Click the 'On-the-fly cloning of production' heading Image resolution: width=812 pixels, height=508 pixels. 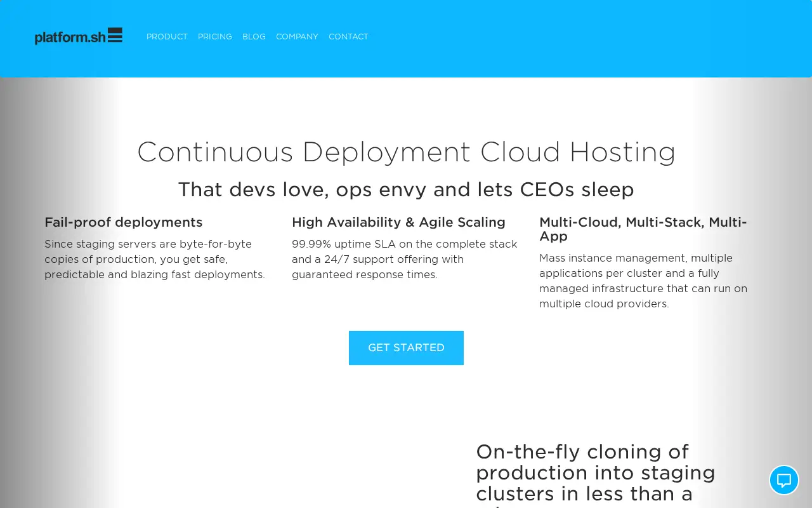click(596, 475)
